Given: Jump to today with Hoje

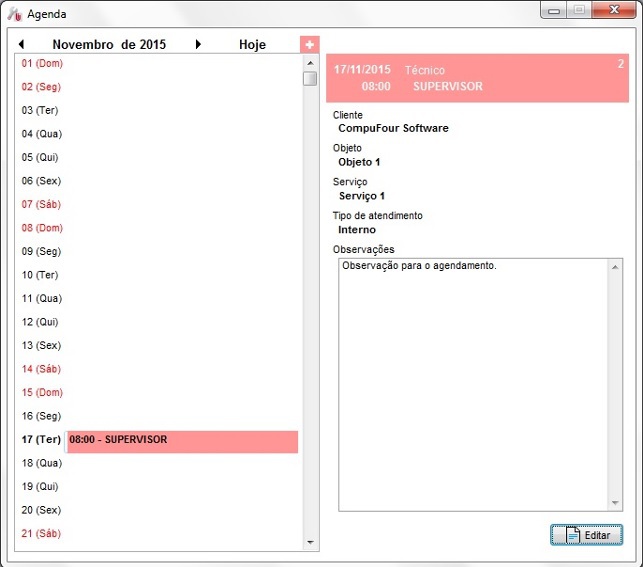Looking at the screenshot, I should pos(252,45).
